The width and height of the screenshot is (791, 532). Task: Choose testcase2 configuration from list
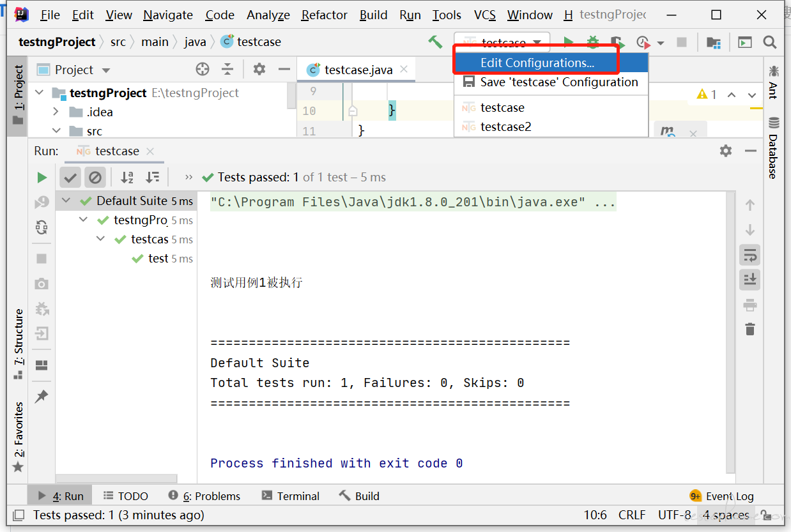coord(551,126)
